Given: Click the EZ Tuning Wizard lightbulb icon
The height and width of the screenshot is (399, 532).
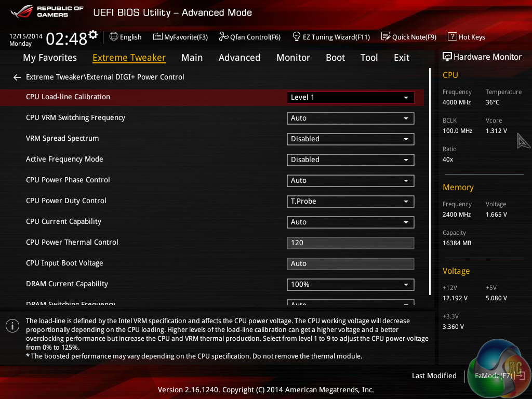Looking at the screenshot, I should 296,36.
